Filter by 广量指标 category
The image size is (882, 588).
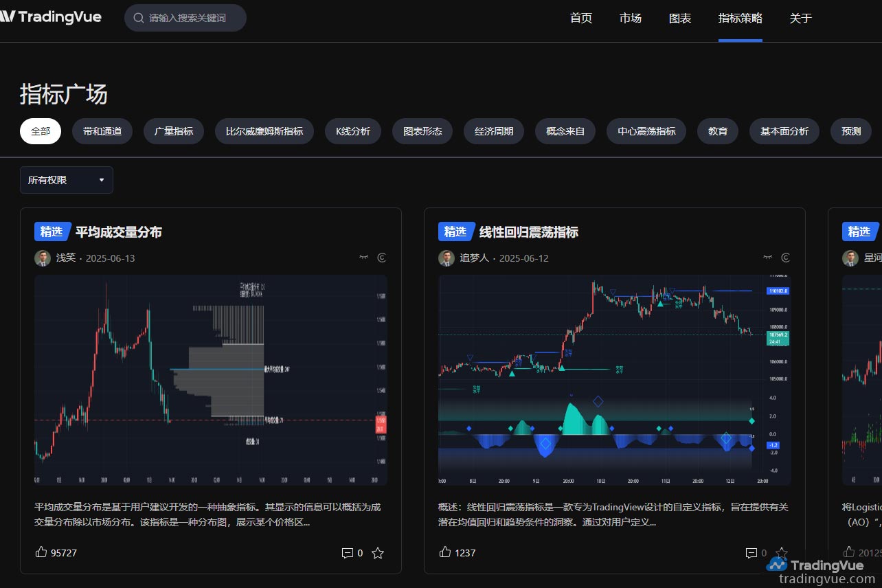174,131
